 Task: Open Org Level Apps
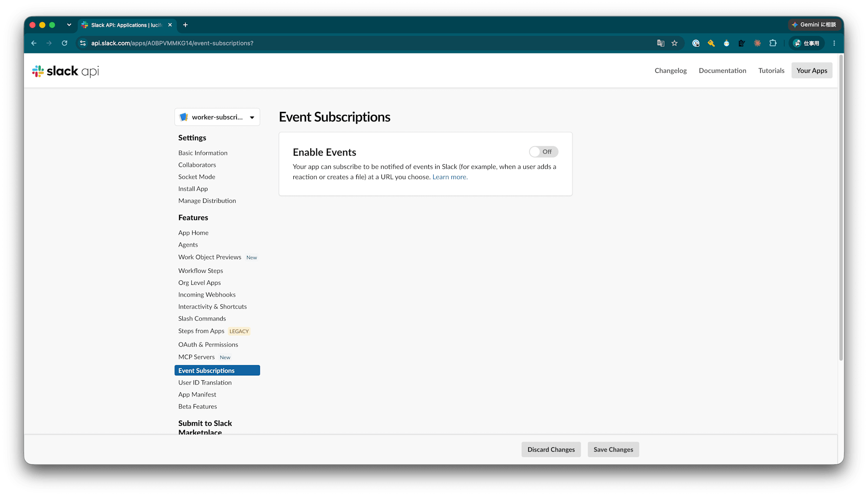coord(200,283)
